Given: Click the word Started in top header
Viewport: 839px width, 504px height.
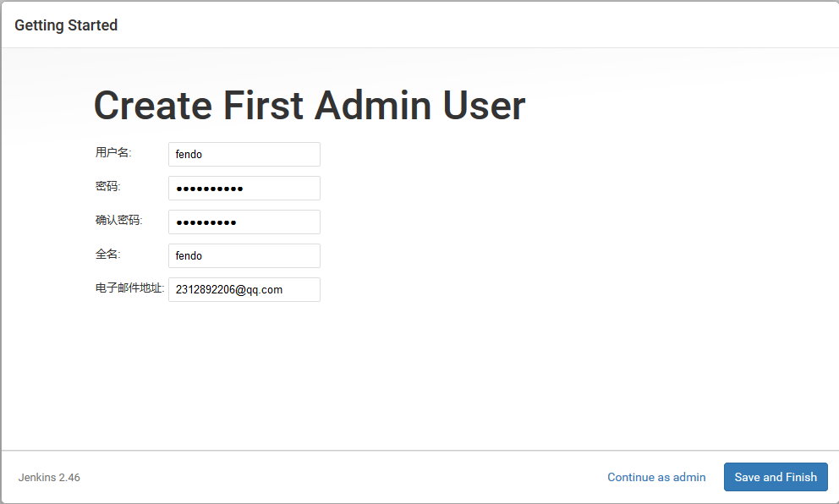Looking at the screenshot, I should point(92,25).
